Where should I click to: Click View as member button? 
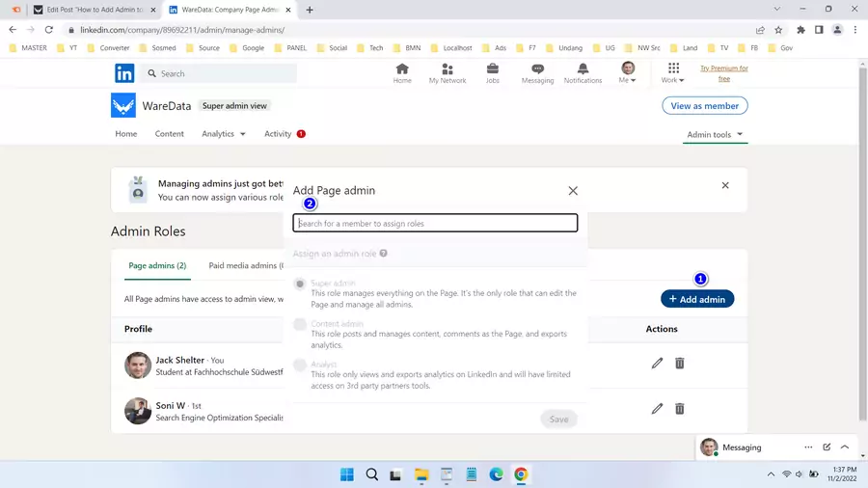coord(704,106)
